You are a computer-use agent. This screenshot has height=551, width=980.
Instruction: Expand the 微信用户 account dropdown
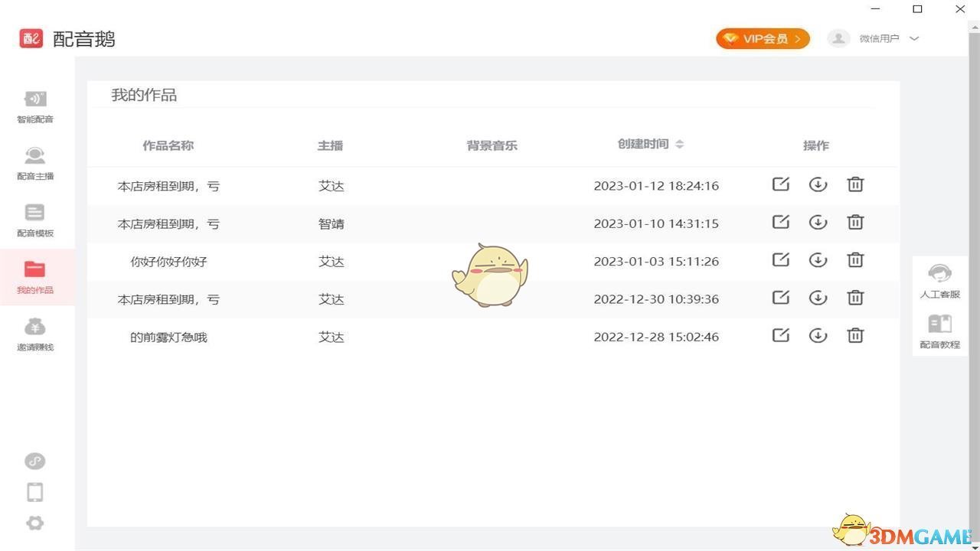point(915,37)
